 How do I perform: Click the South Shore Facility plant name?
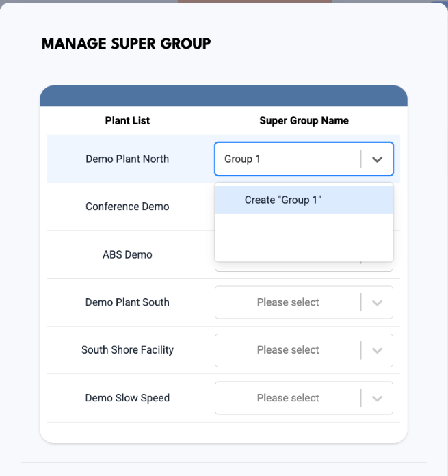coord(127,349)
